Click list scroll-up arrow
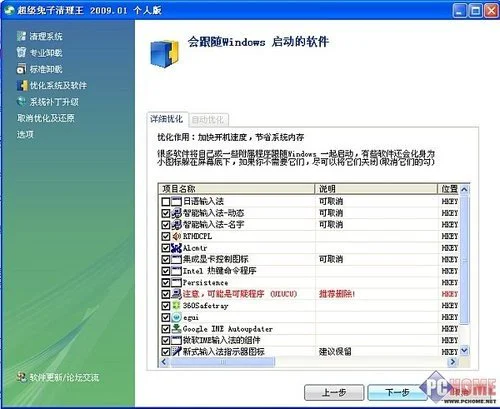The height and width of the screenshot is (409, 500). pyautogui.click(x=464, y=190)
